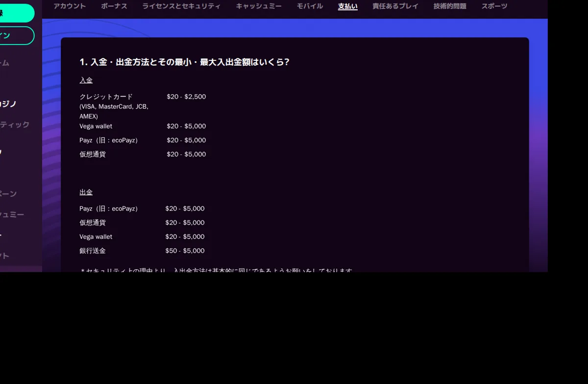Click the withdrawal amount beside Vega wallet under 出金
588x384 pixels.
point(185,236)
